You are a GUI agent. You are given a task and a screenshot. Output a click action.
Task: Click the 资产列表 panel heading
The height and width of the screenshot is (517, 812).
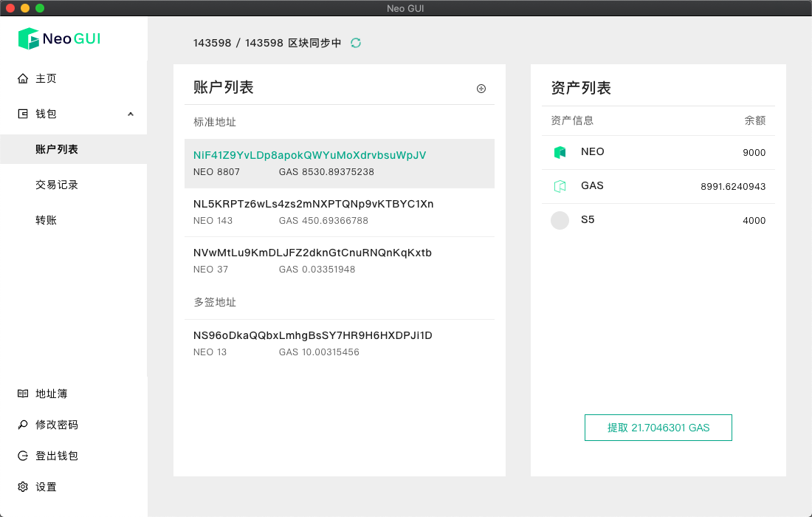pyautogui.click(x=581, y=88)
